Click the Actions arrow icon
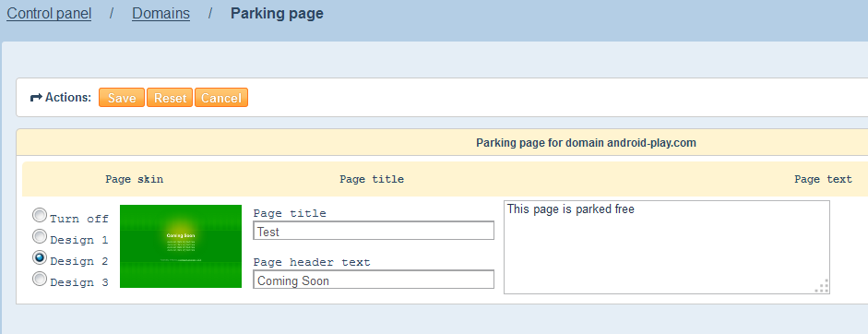This screenshot has width=868, height=334. (x=36, y=98)
